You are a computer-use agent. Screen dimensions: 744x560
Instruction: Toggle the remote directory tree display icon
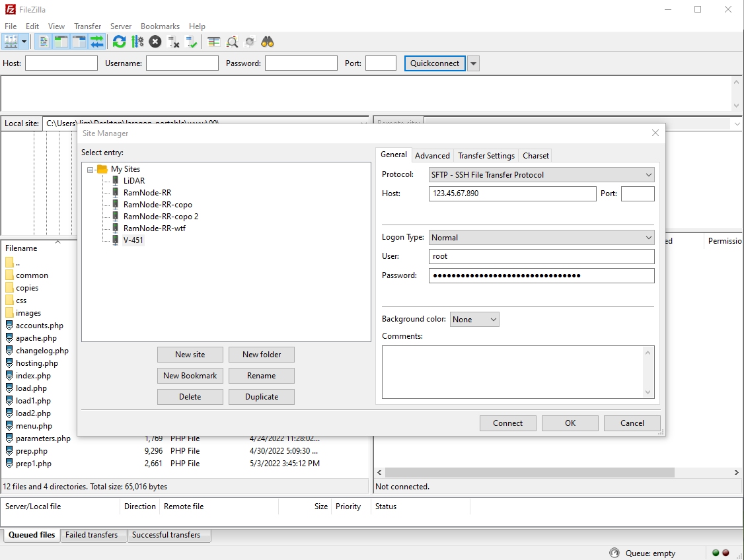click(79, 42)
